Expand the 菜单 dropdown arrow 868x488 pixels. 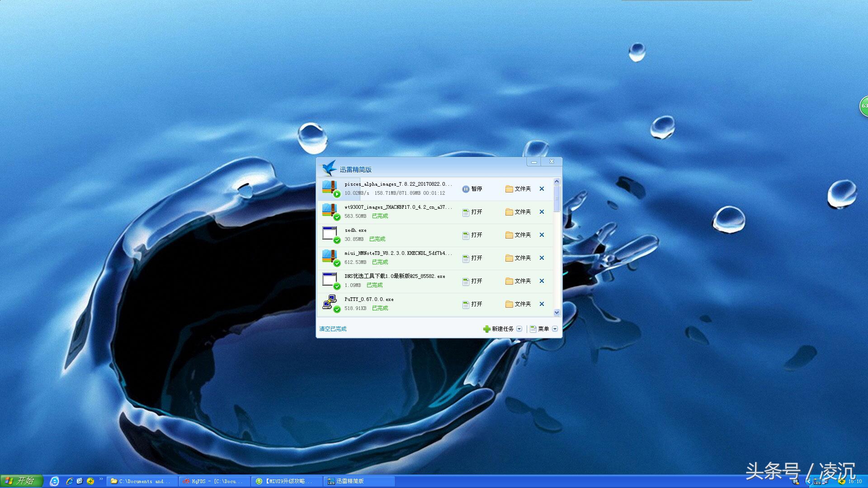pos(555,329)
